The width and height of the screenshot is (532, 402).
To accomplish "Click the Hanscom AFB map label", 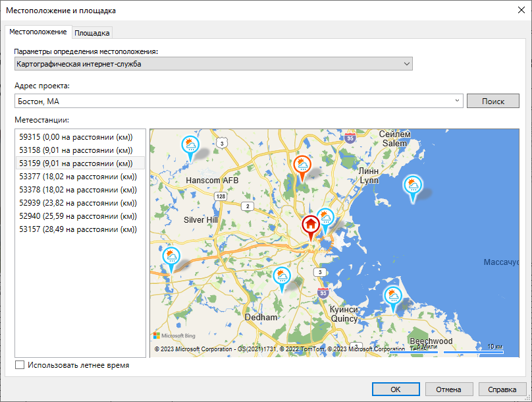I will [212, 181].
